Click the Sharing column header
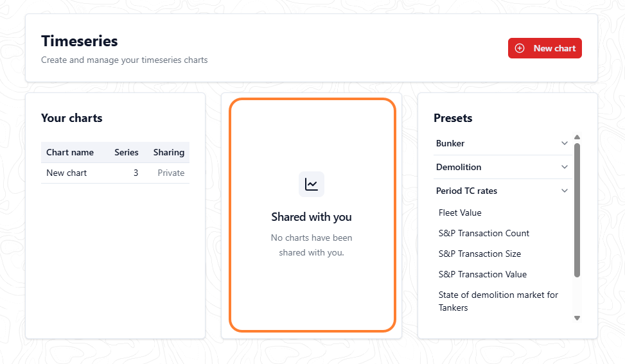The height and width of the screenshot is (364, 625). pos(168,153)
